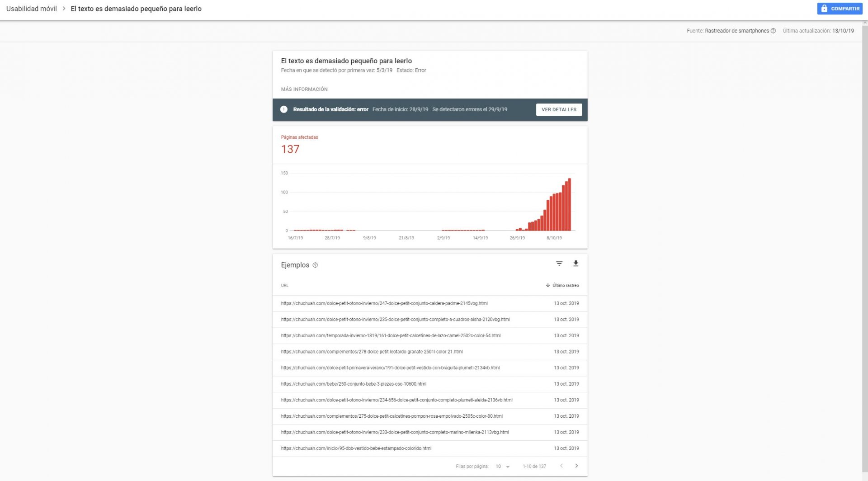Screen dimensions: 868x481
Task: Go to next page of results
Action: [x=576, y=466]
